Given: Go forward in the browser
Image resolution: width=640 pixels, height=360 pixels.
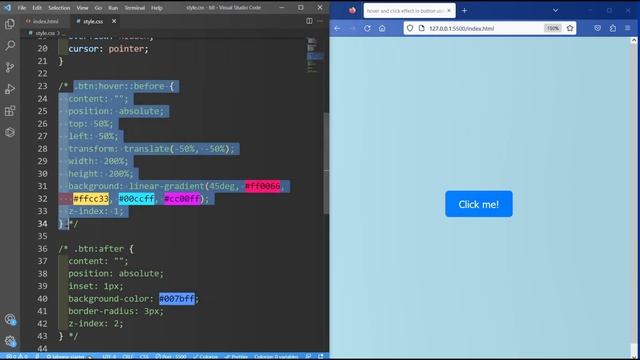Looking at the screenshot, I should [353, 28].
